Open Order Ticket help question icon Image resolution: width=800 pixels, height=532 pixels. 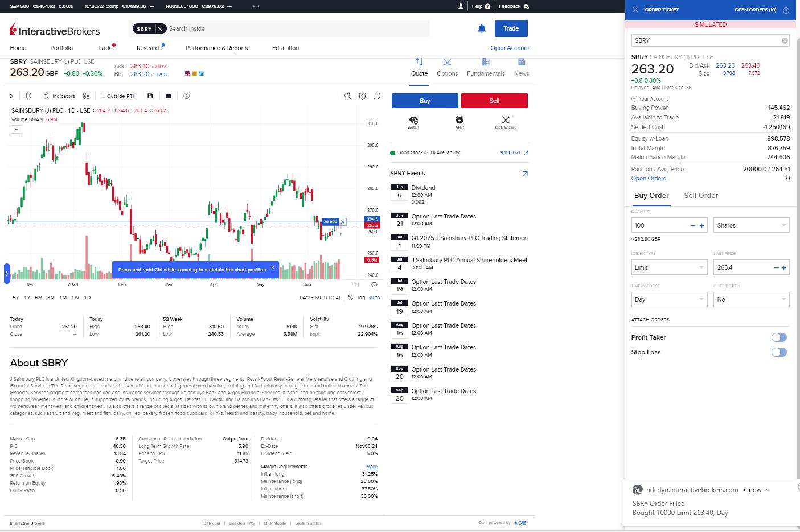pyautogui.click(x=786, y=10)
